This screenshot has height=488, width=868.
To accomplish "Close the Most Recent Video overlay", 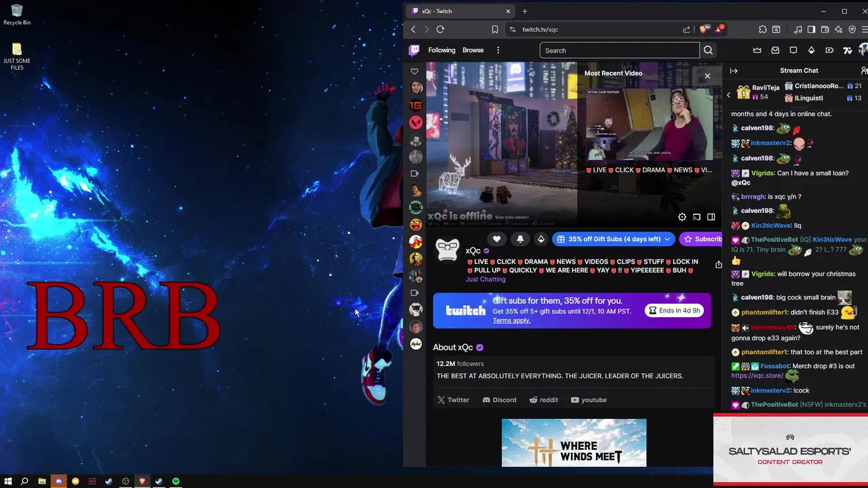I will 707,76.
